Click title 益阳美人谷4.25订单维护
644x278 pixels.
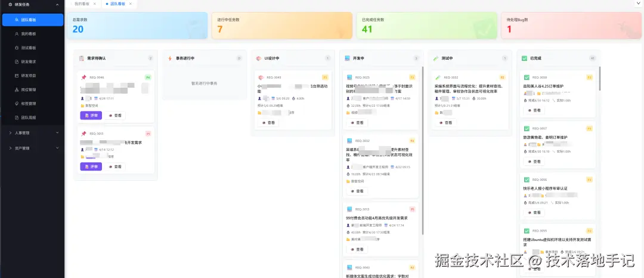click(543, 87)
